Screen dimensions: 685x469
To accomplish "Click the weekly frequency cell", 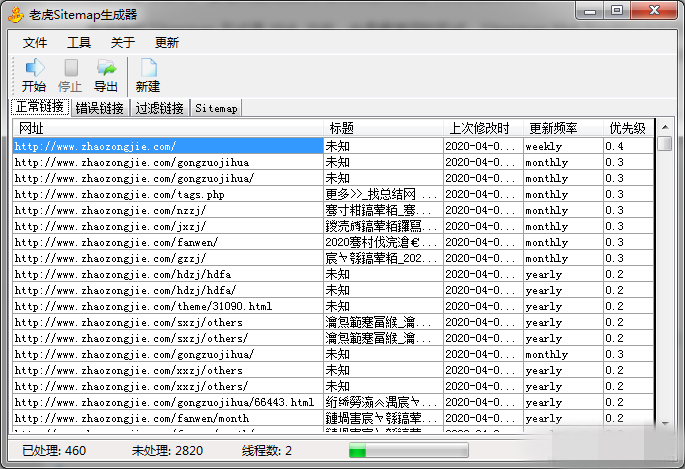I will [563, 146].
